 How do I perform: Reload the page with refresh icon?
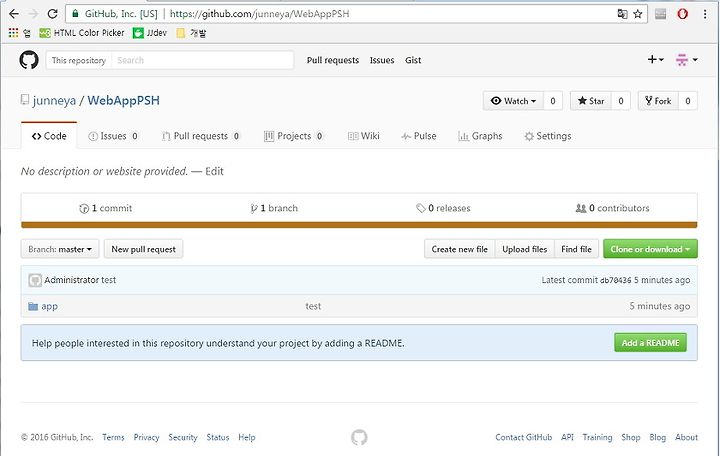tap(52, 14)
